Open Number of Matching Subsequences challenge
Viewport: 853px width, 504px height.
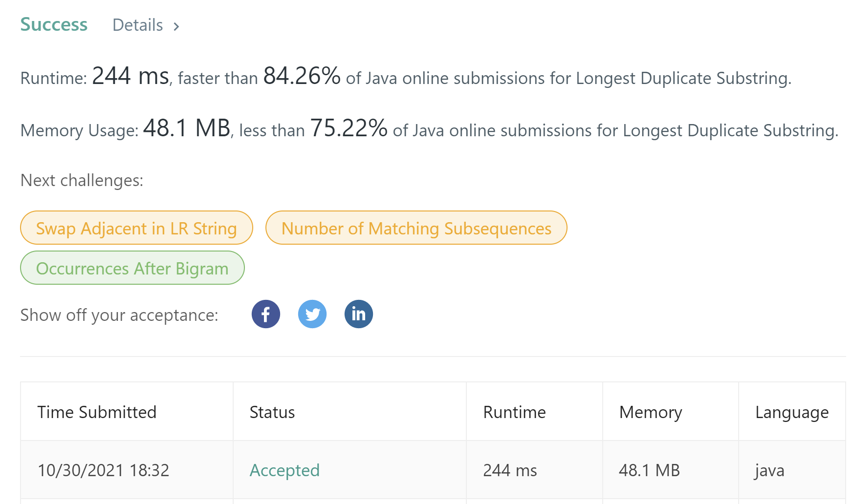click(416, 228)
